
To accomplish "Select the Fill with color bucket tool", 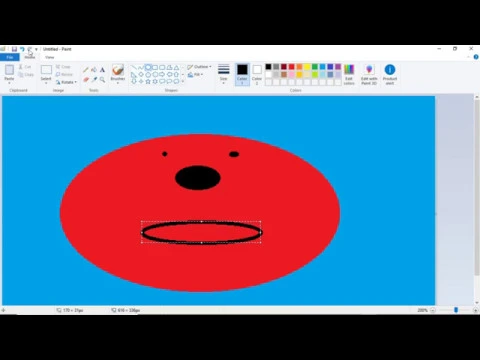I will pos(94,70).
